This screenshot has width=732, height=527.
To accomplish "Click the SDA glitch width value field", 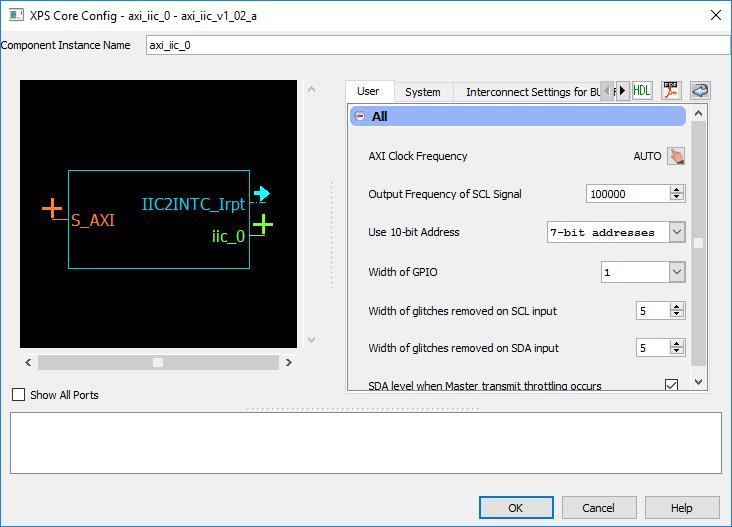I will [653, 348].
